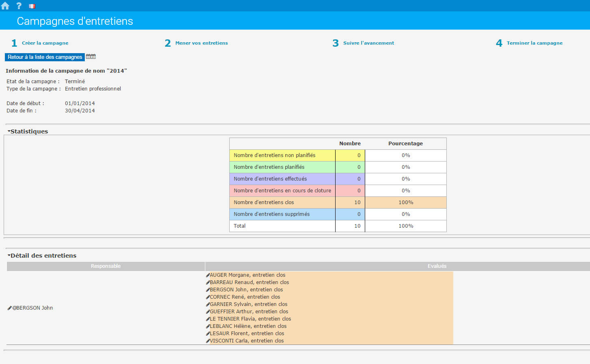The image size is (590, 364).
Task: Open LEBLANC Hélène, entretien clos
Action: (248, 326)
